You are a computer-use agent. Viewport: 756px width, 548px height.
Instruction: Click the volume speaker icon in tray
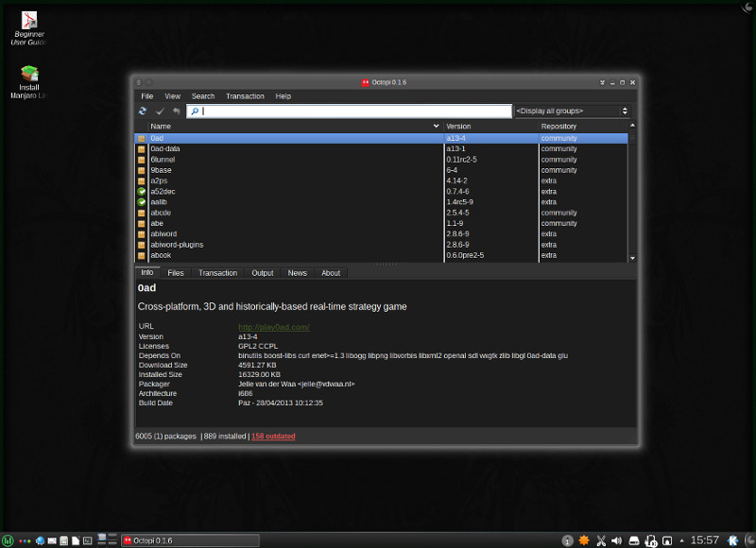[616, 540]
